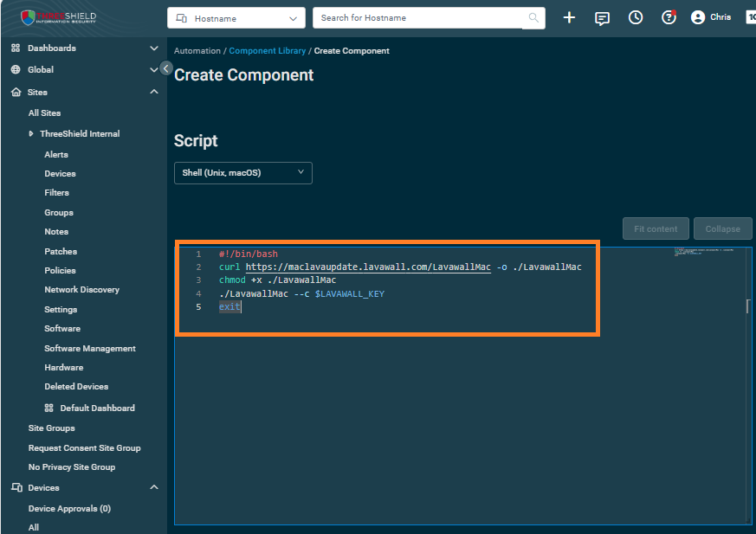Click the Global globe icon
Image resolution: width=756 pixels, height=534 pixels.
click(x=16, y=69)
